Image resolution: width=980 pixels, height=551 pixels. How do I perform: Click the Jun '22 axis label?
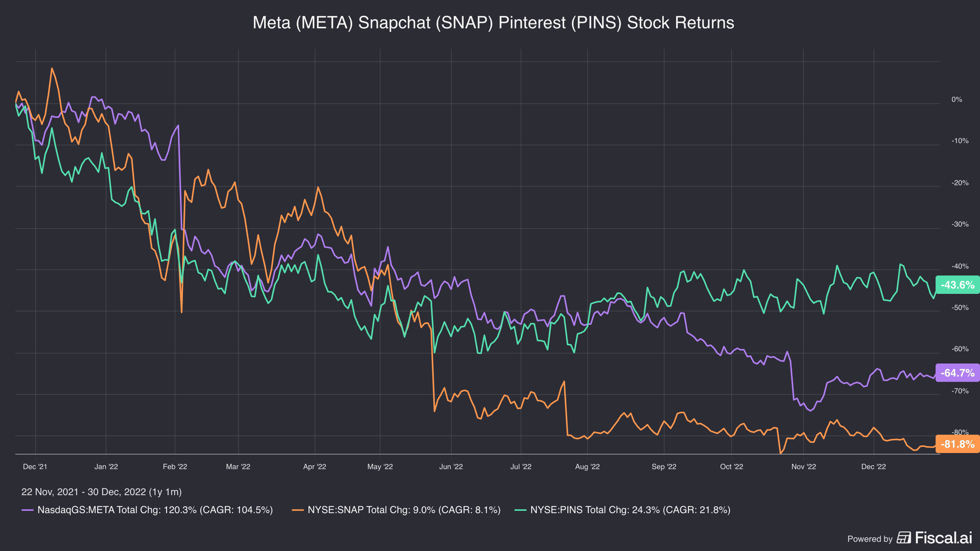click(x=451, y=467)
